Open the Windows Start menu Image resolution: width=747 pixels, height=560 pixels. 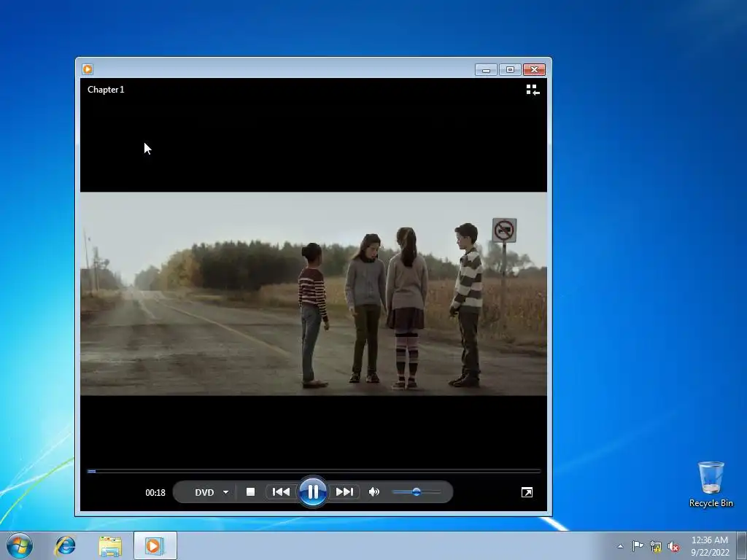tap(20, 545)
